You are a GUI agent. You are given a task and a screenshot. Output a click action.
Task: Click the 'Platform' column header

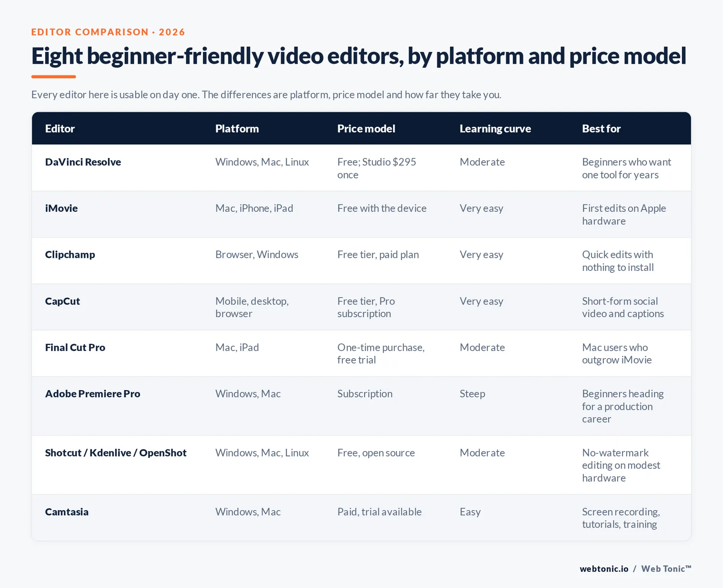(x=237, y=129)
